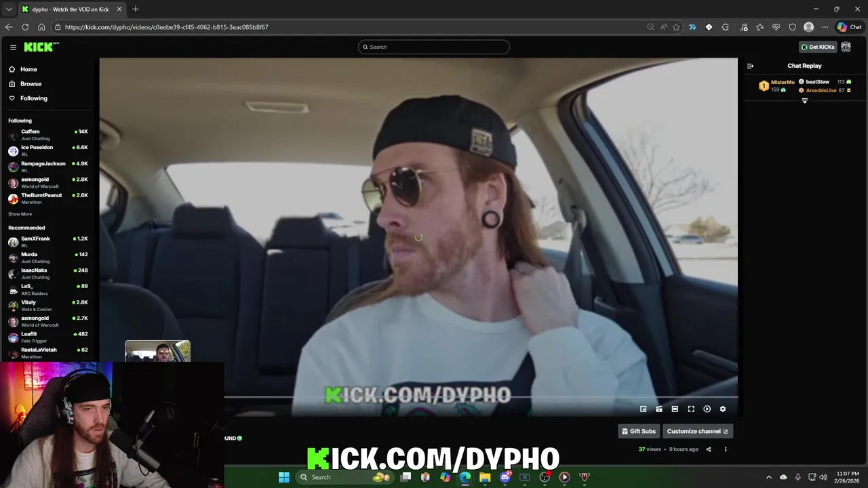
Task: Go back in the browser
Action: [9, 27]
